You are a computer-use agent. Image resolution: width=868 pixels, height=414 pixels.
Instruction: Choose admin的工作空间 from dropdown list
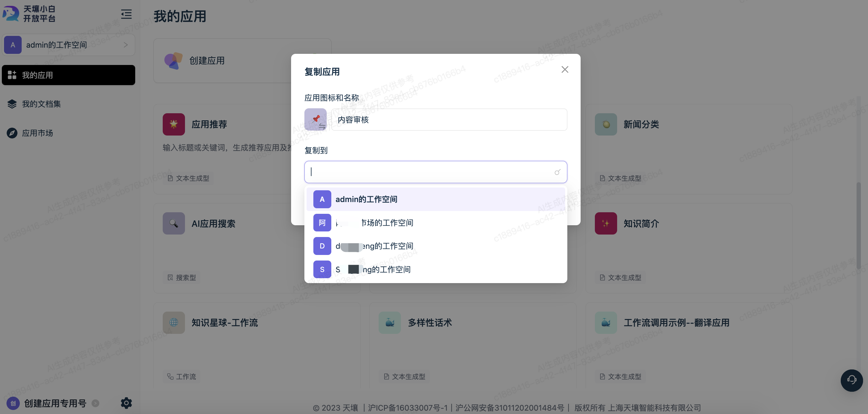(436, 199)
